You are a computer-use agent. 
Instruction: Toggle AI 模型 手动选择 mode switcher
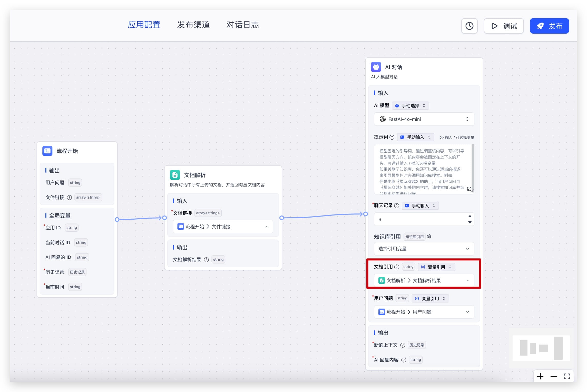(410, 106)
